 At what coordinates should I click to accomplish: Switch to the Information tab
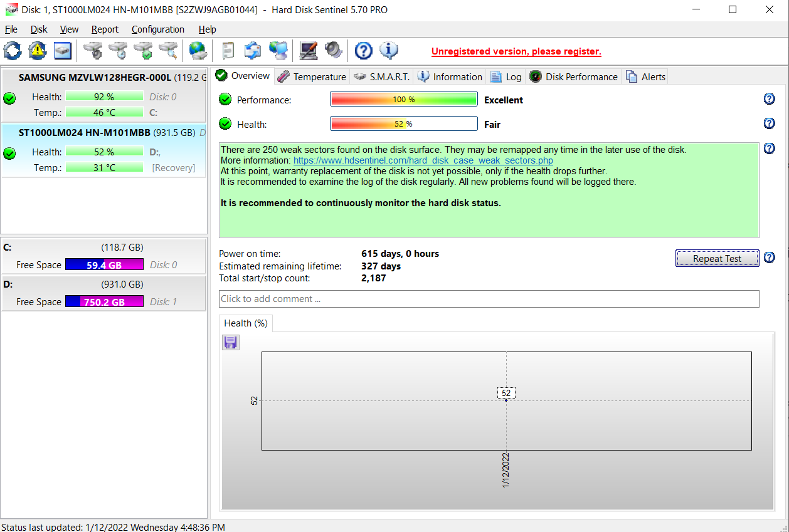(450, 76)
